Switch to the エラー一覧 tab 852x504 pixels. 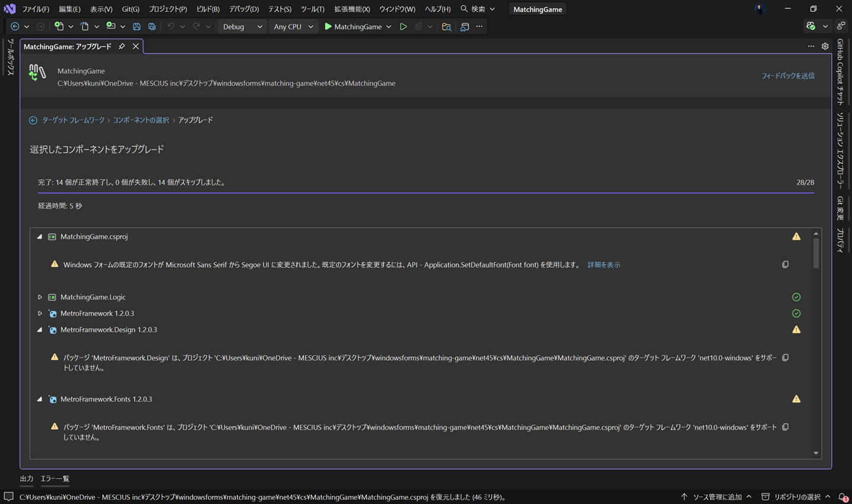[x=55, y=479]
